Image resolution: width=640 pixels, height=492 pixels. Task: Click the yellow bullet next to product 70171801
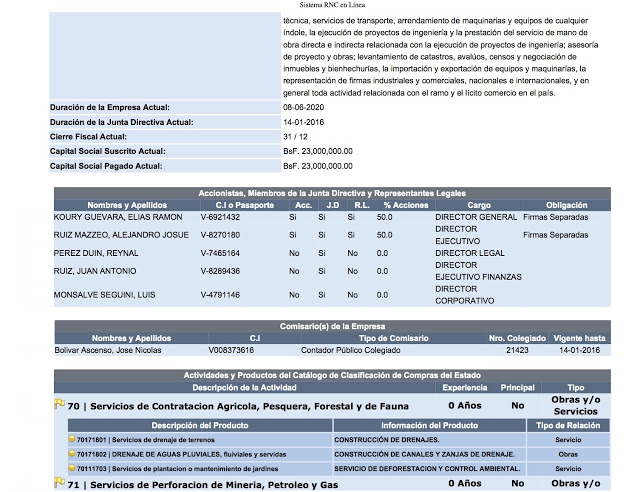point(72,439)
